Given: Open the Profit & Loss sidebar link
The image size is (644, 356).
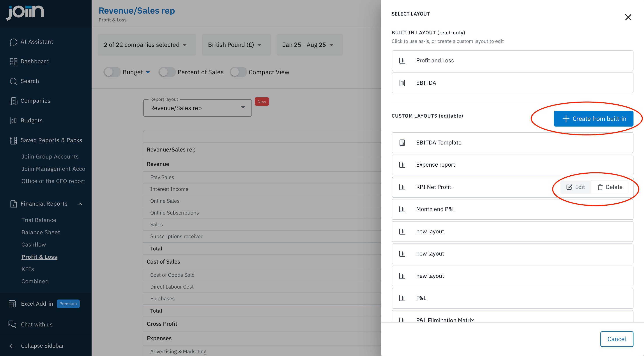Looking at the screenshot, I should [x=39, y=257].
